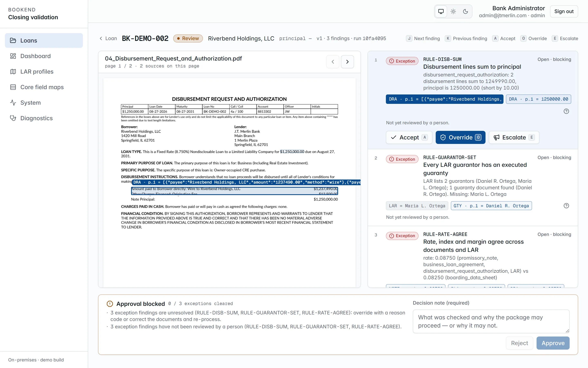
Task: Click the Accept shortcut hint in header
Action: (504, 38)
